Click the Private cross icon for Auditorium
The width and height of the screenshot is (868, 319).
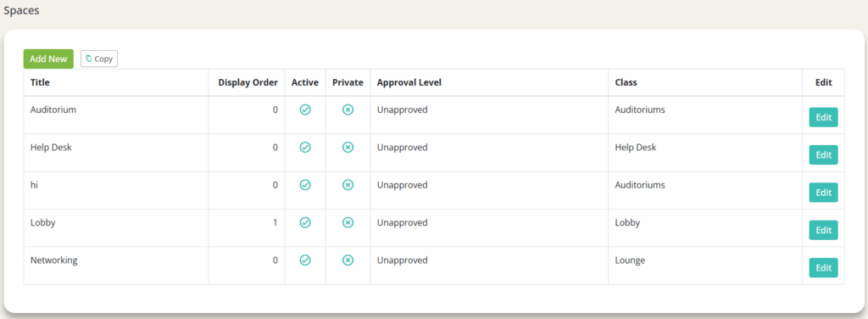click(348, 109)
